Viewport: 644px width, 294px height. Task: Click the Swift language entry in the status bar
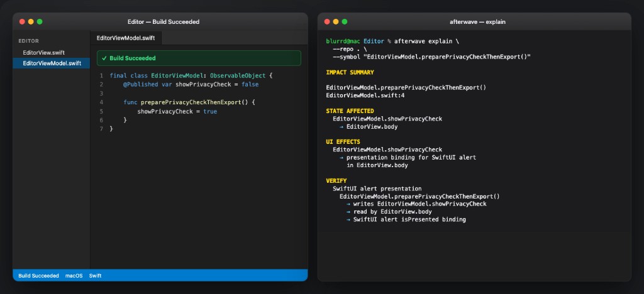96,276
